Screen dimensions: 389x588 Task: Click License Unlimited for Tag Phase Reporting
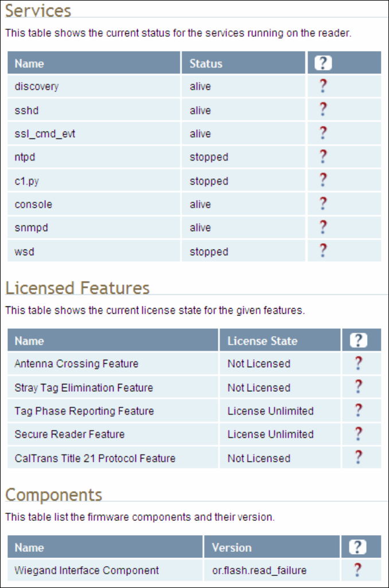click(x=270, y=411)
